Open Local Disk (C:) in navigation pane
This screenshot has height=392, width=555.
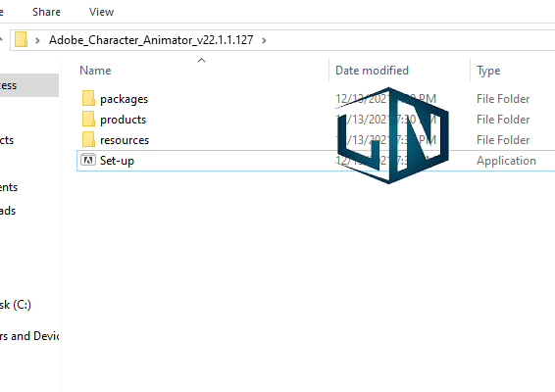pos(16,305)
